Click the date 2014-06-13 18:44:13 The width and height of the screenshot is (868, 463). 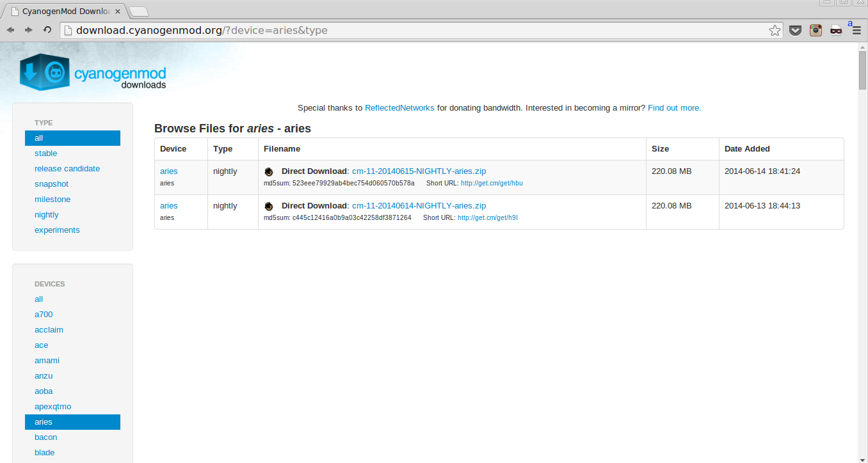[762, 206]
